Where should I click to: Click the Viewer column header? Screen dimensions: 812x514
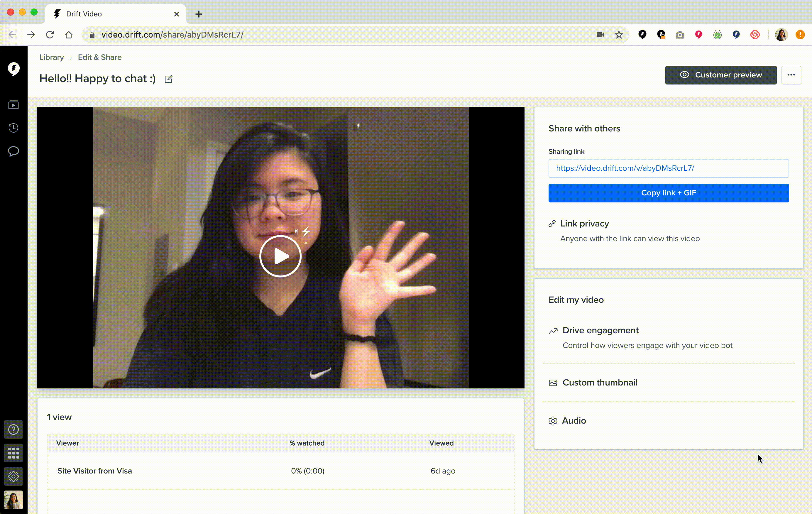[67, 443]
